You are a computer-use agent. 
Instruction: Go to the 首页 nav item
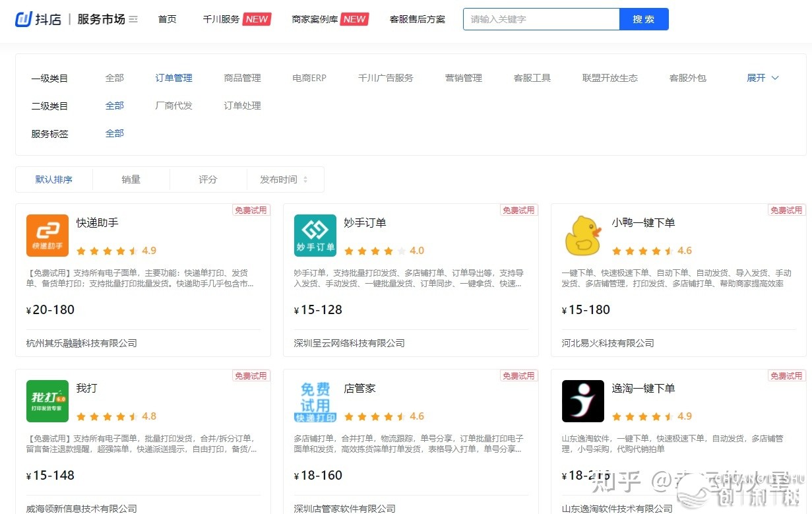(168, 19)
